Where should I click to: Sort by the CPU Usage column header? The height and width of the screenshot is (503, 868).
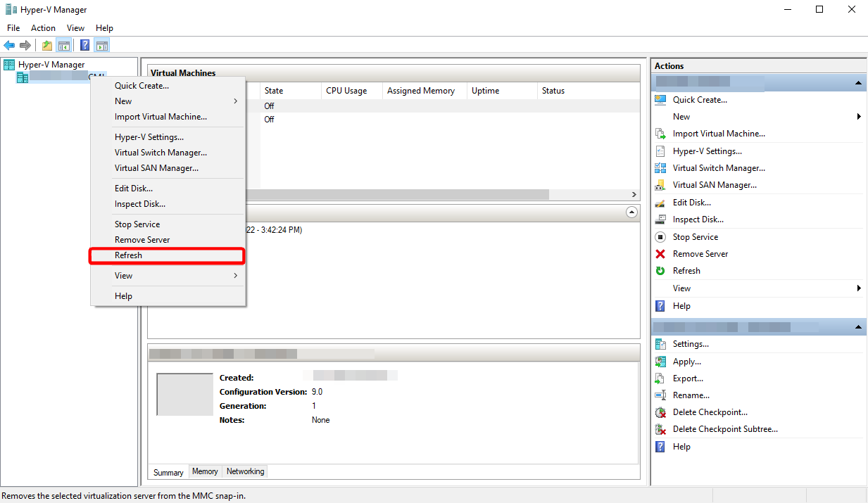(352, 91)
